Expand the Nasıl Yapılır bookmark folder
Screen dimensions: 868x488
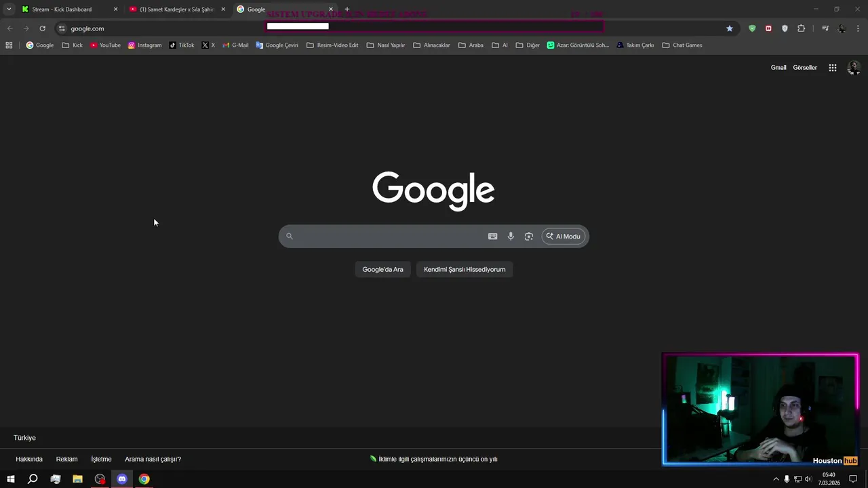click(x=385, y=45)
